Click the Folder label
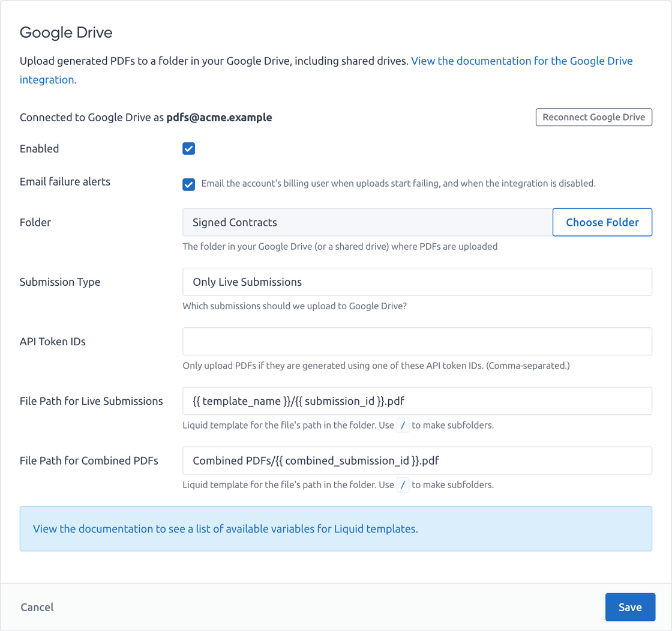 (35, 223)
